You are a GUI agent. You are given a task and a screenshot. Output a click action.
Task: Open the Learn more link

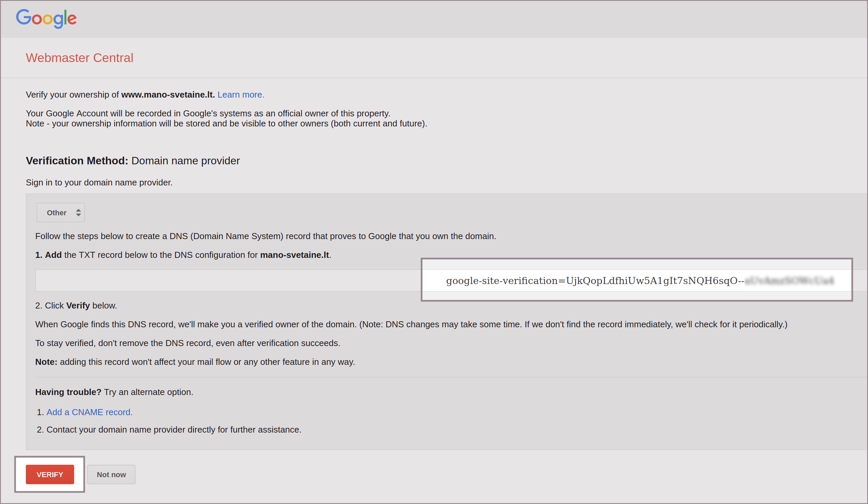240,95
